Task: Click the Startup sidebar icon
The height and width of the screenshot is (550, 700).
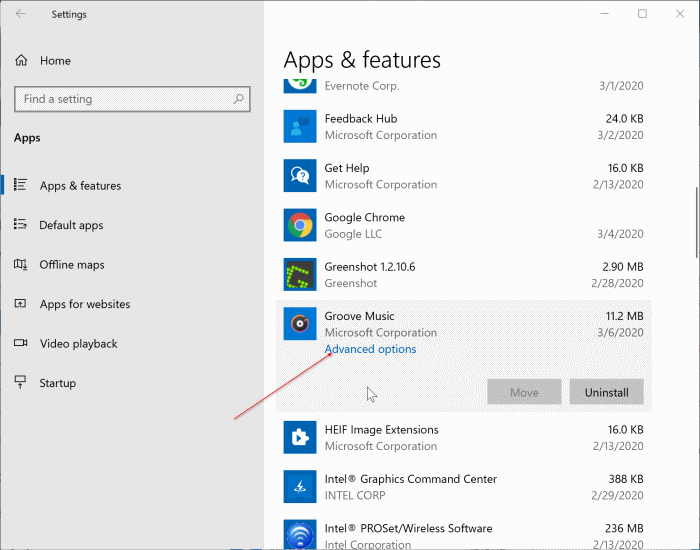Action: [21, 382]
